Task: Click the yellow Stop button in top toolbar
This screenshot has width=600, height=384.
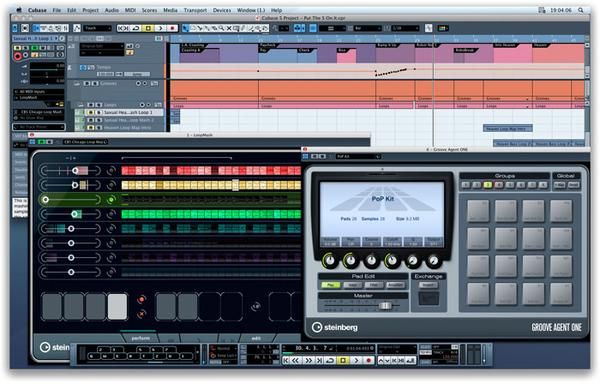Action: point(148,28)
